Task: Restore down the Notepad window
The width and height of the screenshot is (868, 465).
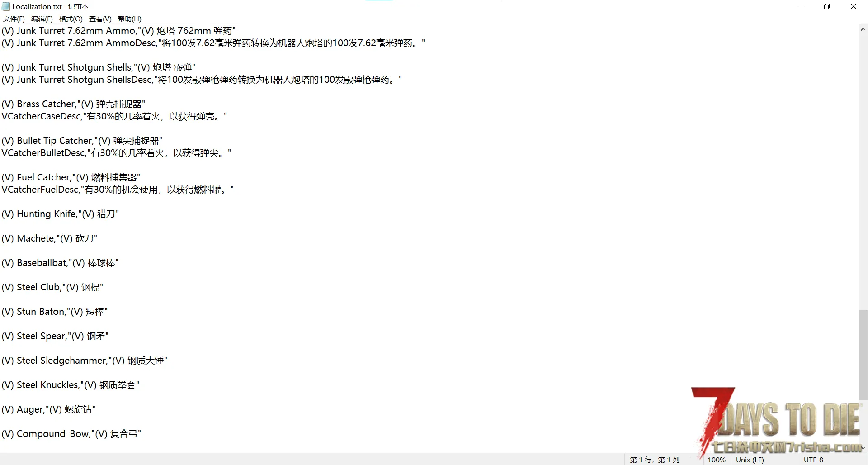Action: [827, 6]
